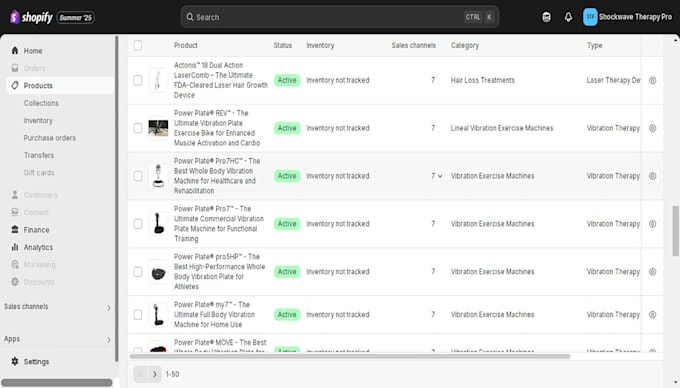Click the search magnifier icon
This screenshot has width=680, height=388.
click(190, 17)
